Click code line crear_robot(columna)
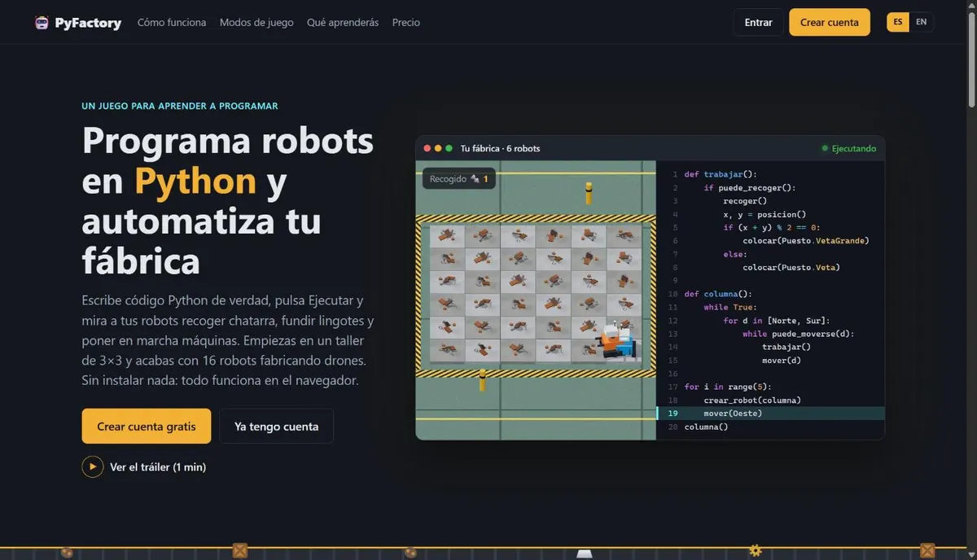 [x=752, y=400]
